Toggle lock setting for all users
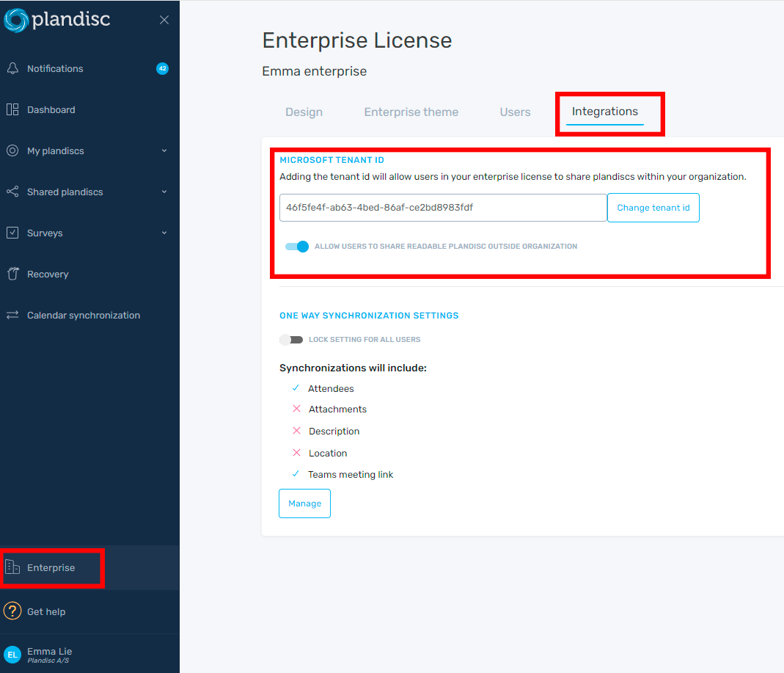The width and height of the screenshot is (784, 673). [x=291, y=340]
